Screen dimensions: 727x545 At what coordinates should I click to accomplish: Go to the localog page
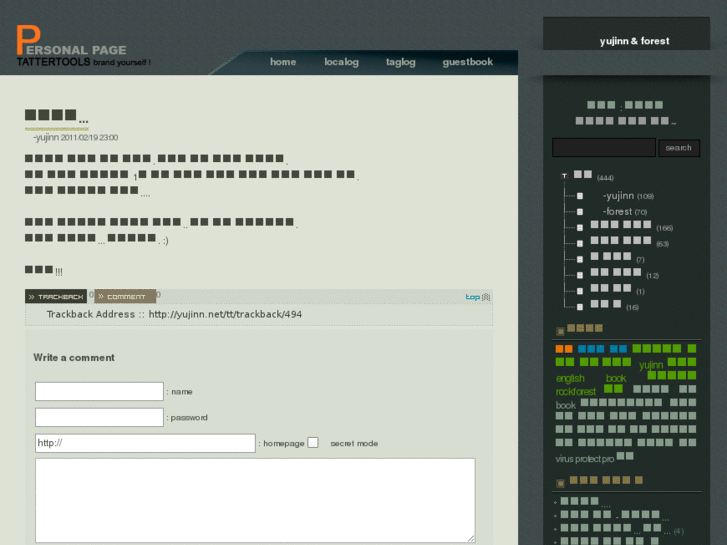341,62
